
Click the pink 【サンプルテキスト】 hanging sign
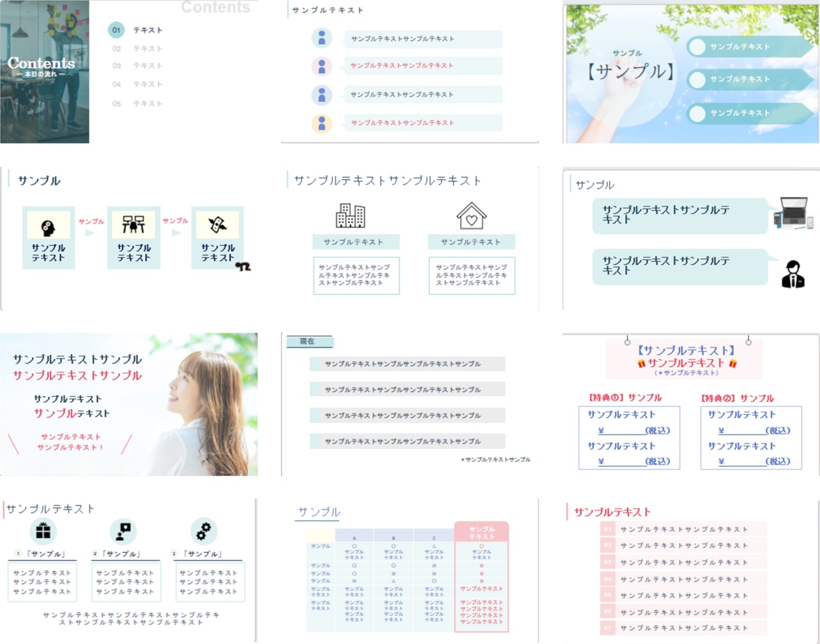pos(685,359)
